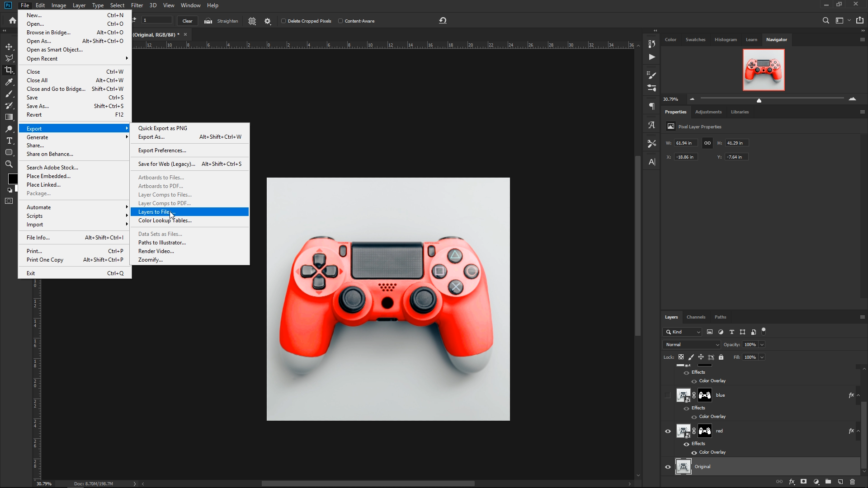Open the Opacity slider dropdown arrow
Screen dimensions: 868x488
(x=762, y=345)
